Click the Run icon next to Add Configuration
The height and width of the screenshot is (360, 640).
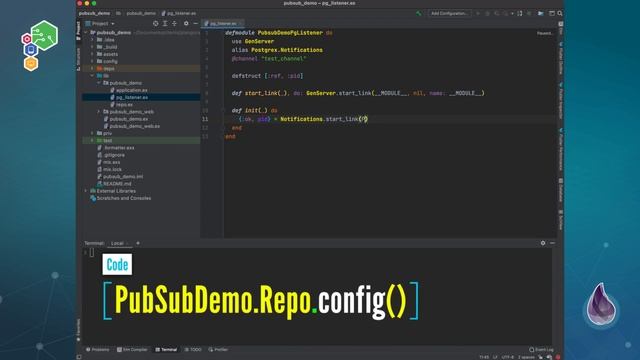[x=478, y=13]
